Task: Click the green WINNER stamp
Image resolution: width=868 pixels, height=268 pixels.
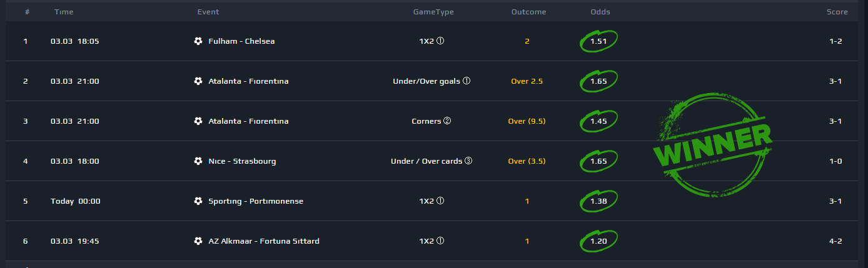Action: tap(712, 145)
